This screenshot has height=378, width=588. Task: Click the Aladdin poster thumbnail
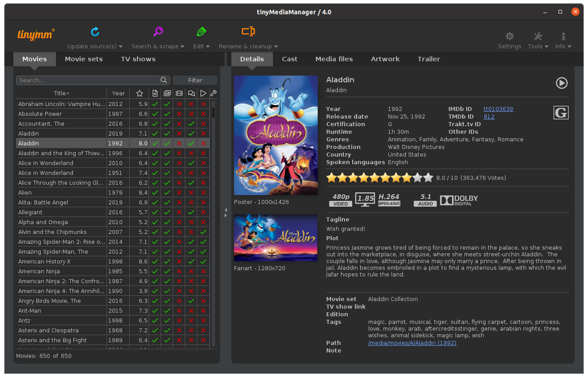[276, 135]
